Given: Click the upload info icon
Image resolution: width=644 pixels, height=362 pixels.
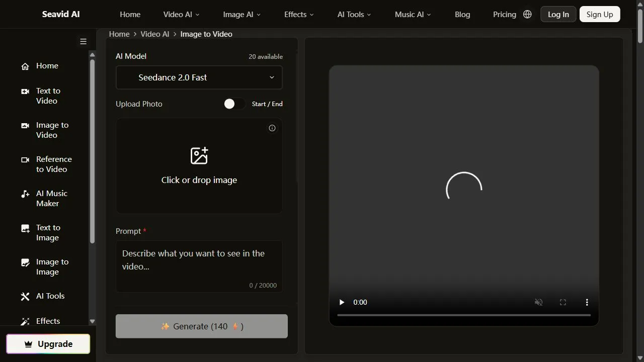Looking at the screenshot, I should pos(272,128).
